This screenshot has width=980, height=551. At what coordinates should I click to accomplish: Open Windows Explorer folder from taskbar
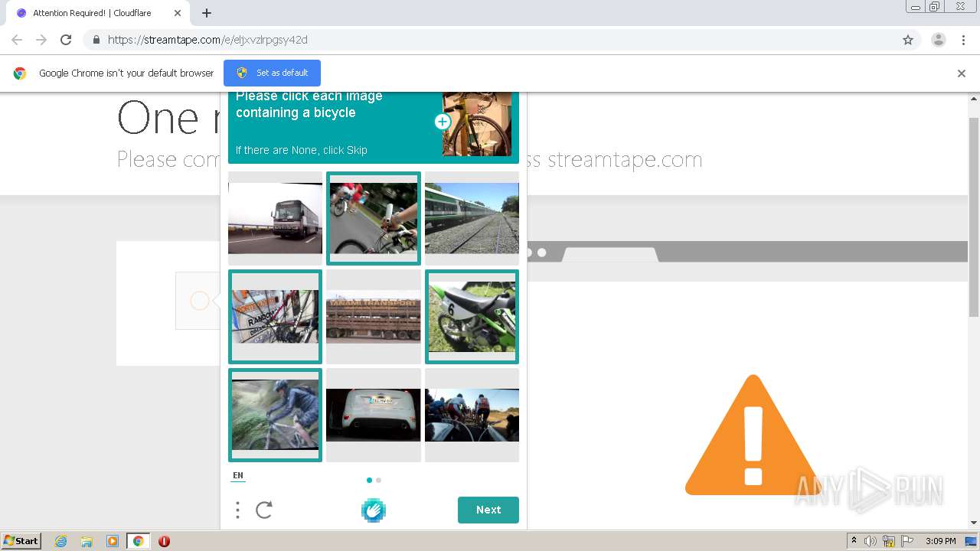(x=87, y=541)
